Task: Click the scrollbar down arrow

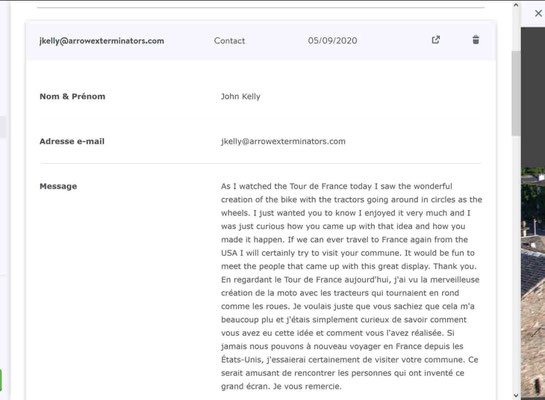Action: [x=516, y=395]
